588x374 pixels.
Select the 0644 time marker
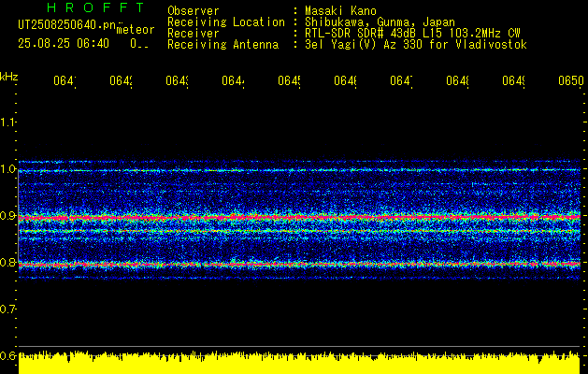pos(233,80)
